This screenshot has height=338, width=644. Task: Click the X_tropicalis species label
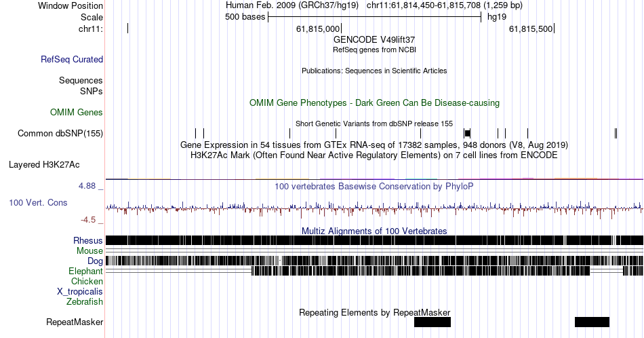[x=80, y=292]
